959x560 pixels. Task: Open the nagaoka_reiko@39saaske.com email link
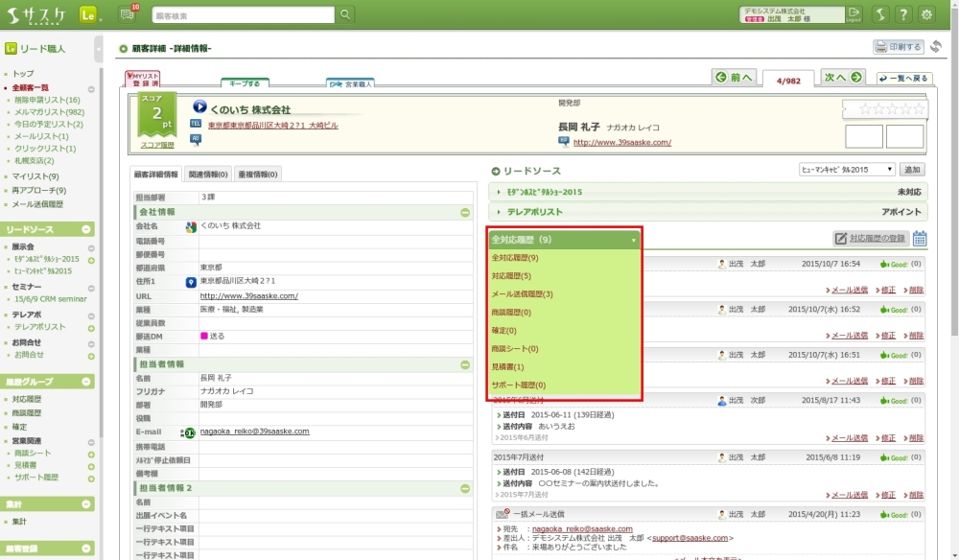[x=254, y=432]
